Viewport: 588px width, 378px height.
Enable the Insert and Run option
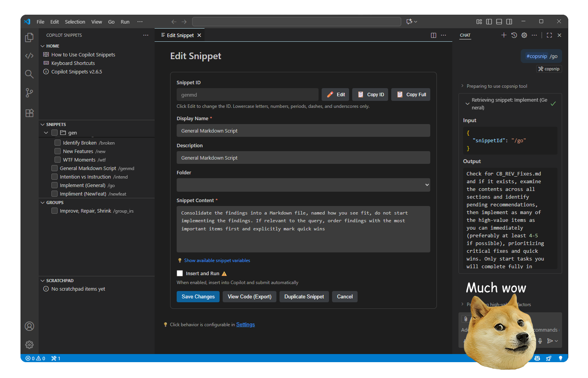point(180,273)
